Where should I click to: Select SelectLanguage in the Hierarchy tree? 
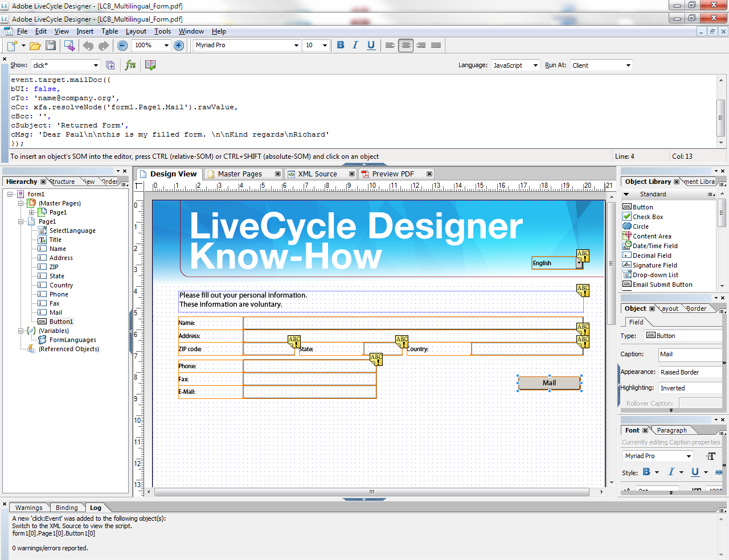point(72,231)
